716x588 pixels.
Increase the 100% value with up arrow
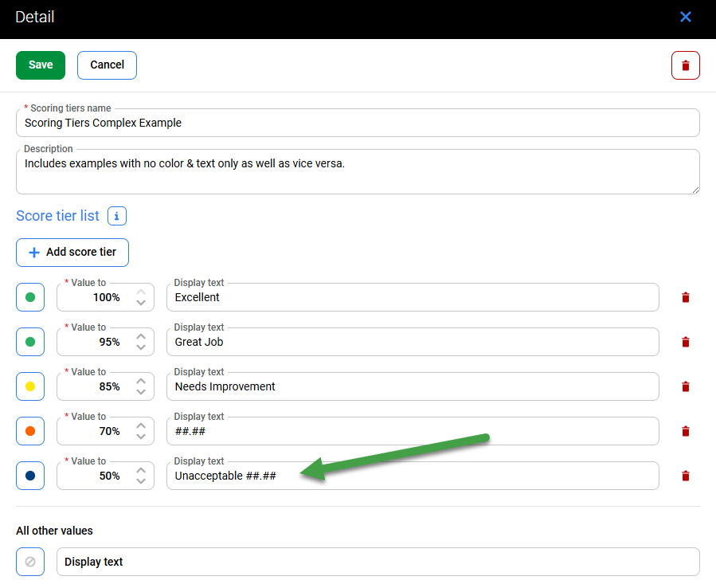[141, 292]
